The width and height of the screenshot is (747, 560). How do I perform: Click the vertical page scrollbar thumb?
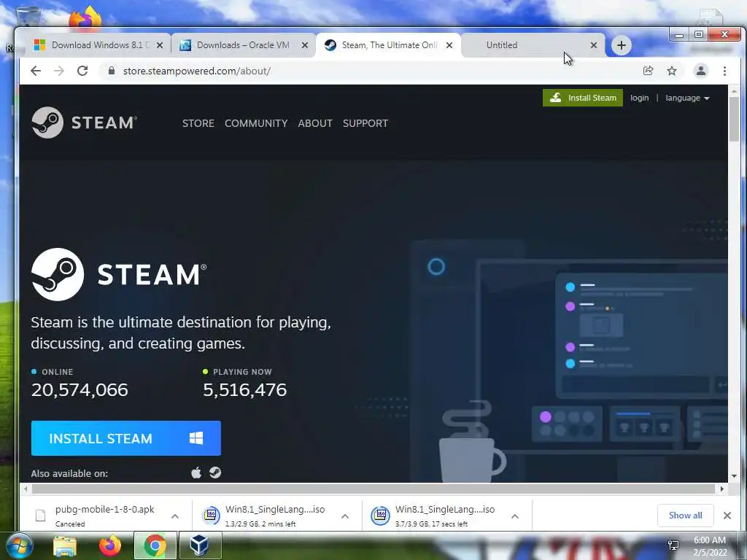tap(734, 119)
